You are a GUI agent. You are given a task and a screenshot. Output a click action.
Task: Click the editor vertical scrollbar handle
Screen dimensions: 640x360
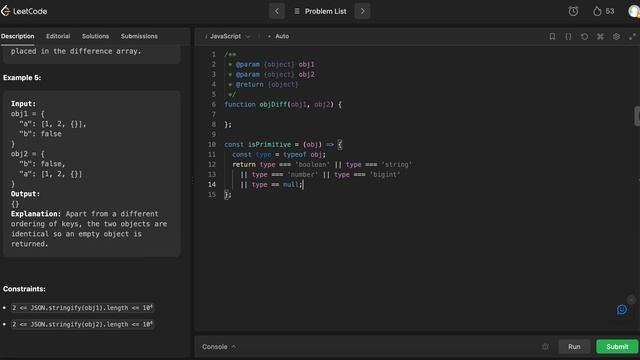pos(637,116)
